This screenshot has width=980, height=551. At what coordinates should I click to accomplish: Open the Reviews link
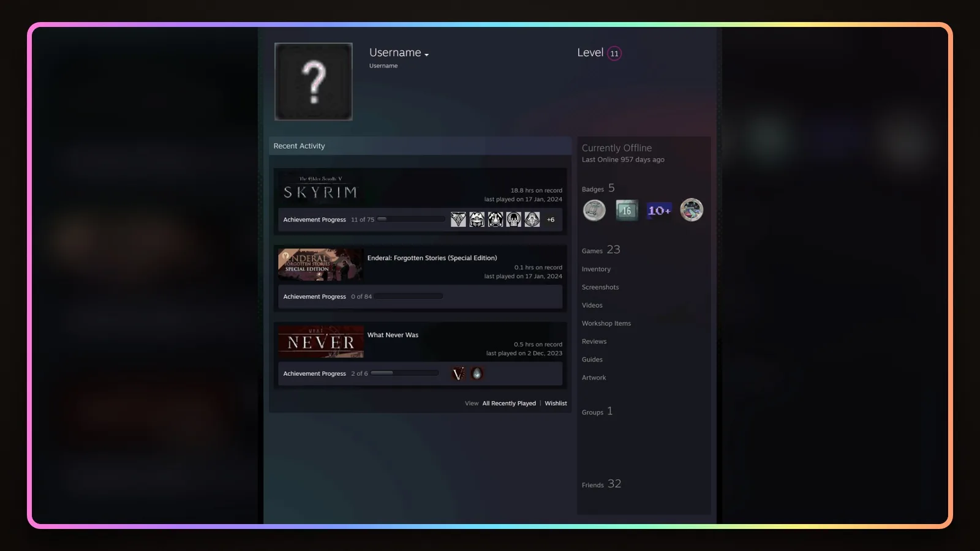(x=594, y=342)
